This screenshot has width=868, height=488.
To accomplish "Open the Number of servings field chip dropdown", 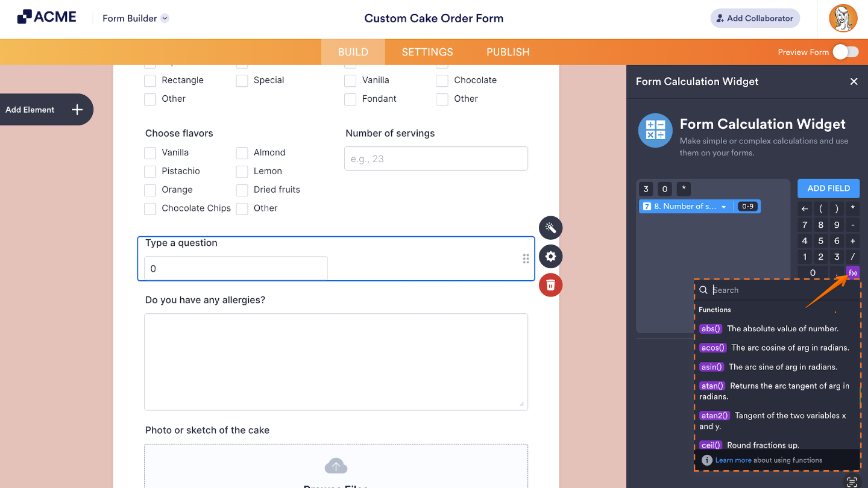I will (723, 206).
